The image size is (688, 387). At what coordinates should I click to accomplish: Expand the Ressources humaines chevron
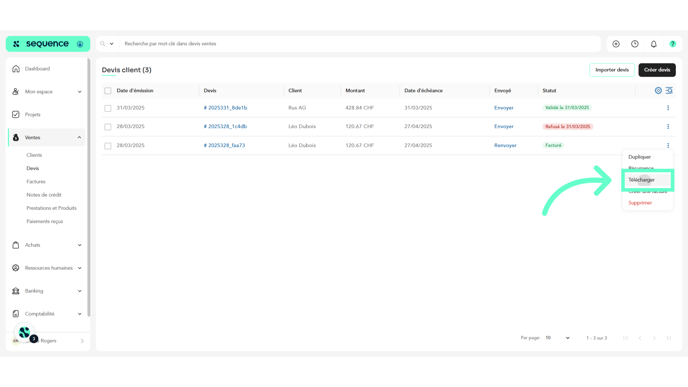pos(79,268)
